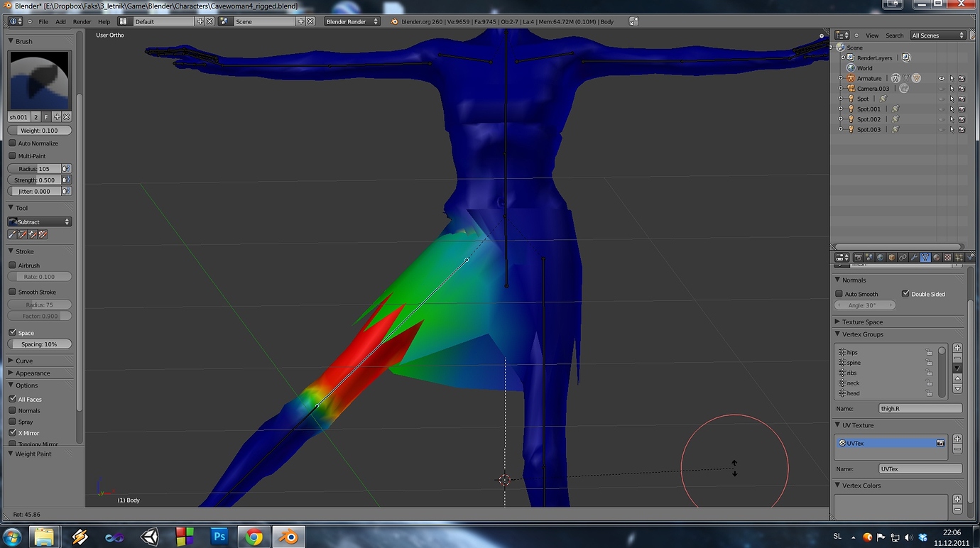Enable Auto Normalize checkbox

[12, 143]
